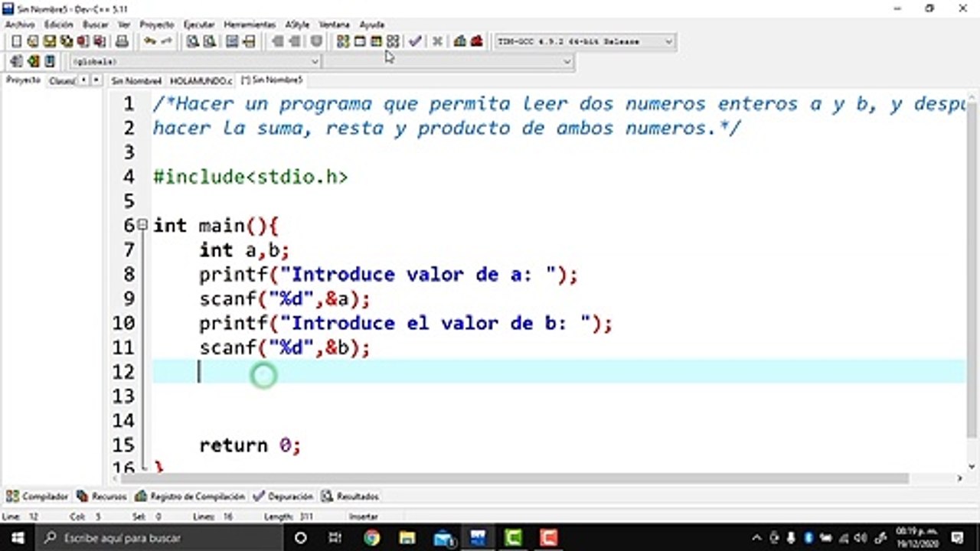Click the Save All toolbar icon
Screen dimensions: 980x551
pos(66,41)
